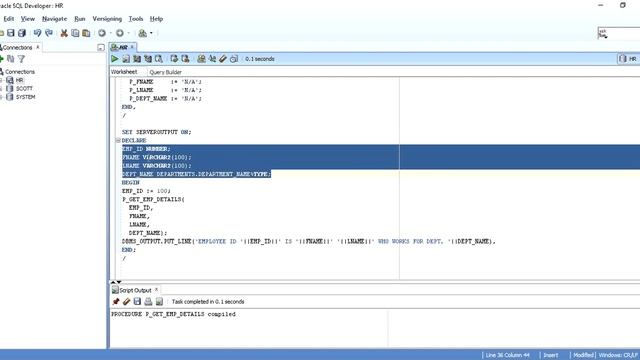Click the To Upper/Lower case icon
This screenshot has width=640, height=360.
pos(212,59)
